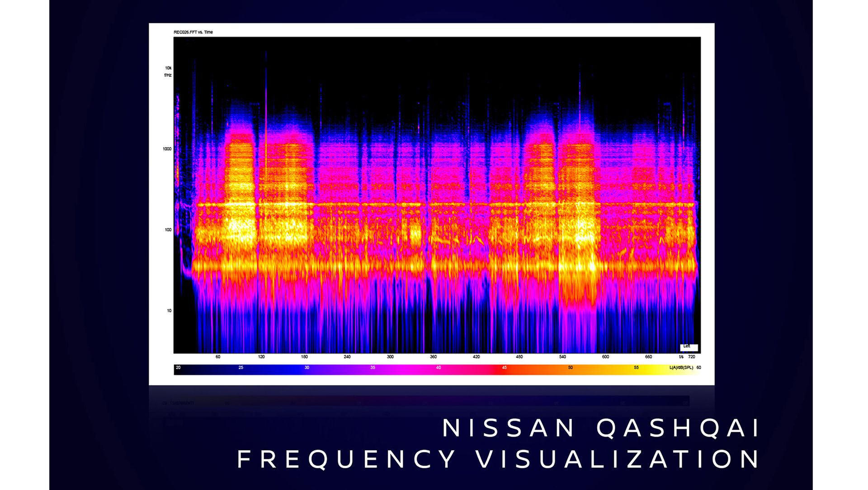Click the "1000" frequency axis label
868x490 pixels.
pos(167,149)
